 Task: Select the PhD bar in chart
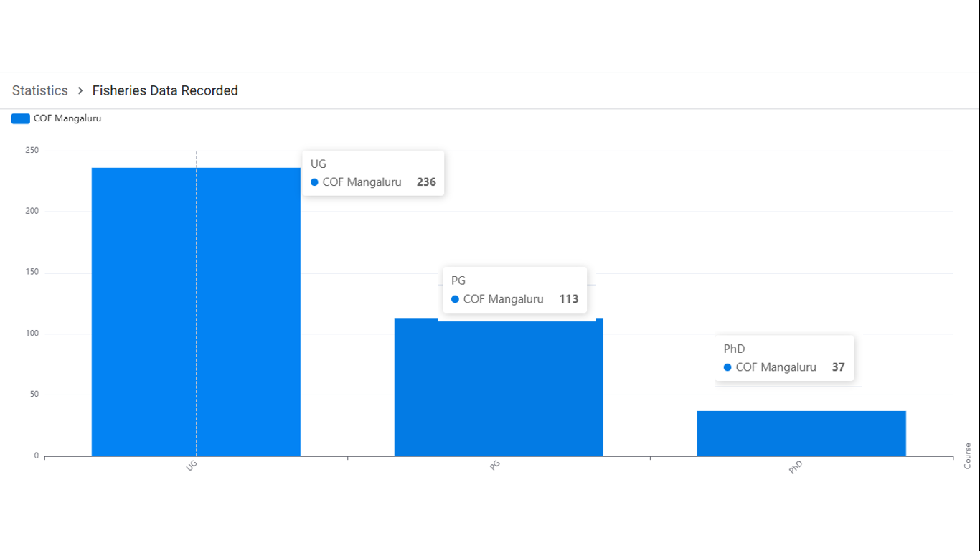click(x=801, y=433)
